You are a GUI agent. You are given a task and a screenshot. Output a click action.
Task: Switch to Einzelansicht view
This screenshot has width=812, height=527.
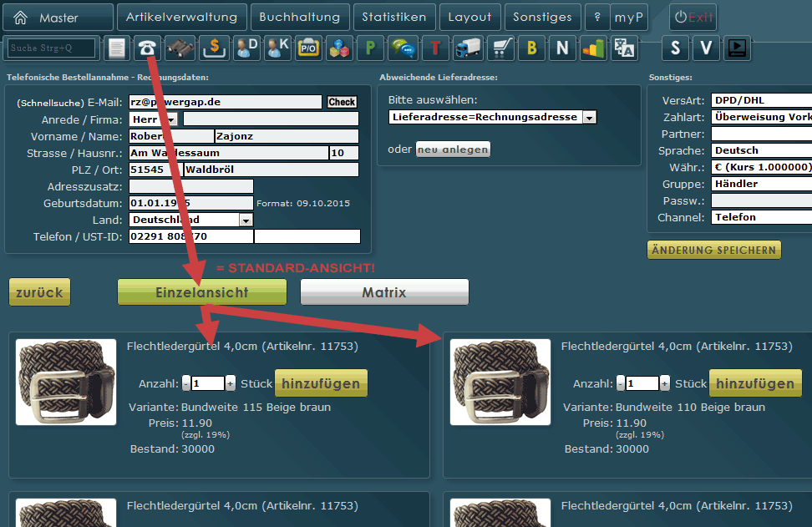click(x=202, y=292)
